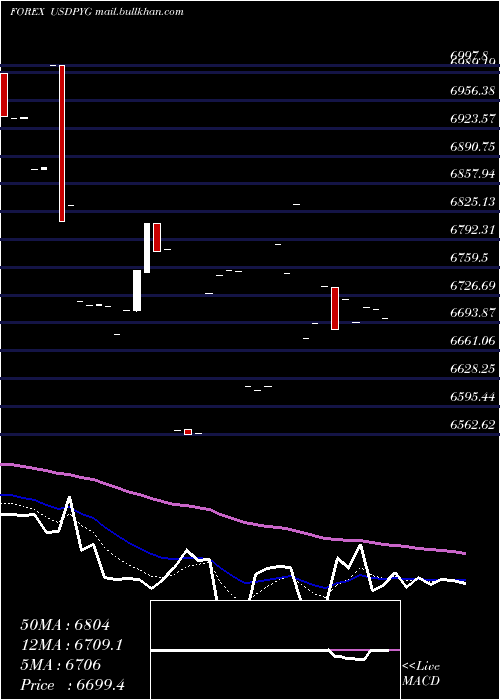Click the 6562.62 price level label
The height and width of the screenshot is (700, 500).
click(x=472, y=425)
